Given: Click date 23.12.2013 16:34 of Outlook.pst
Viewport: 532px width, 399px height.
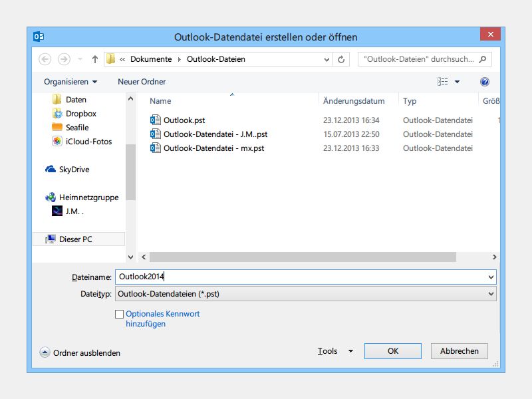Looking at the screenshot, I should click(351, 120).
